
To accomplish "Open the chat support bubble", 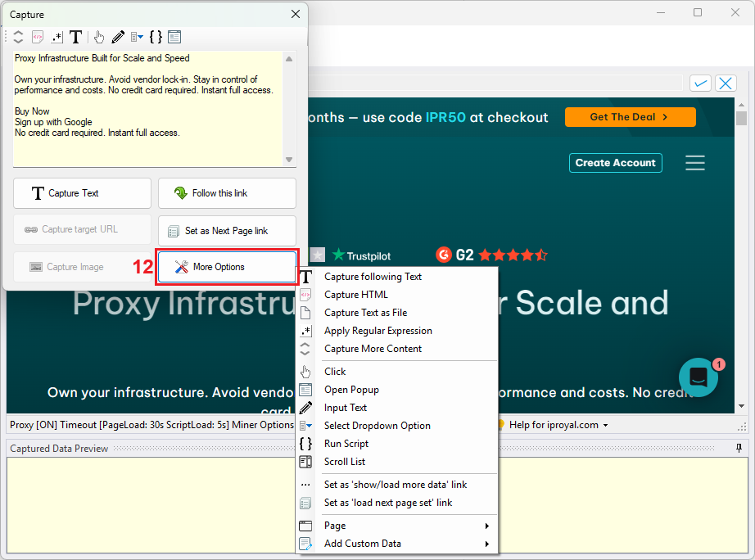I will click(x=698, y=377).
